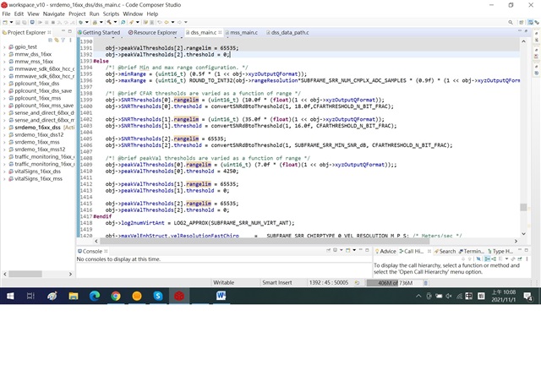Click Project Explorer horizontal scrollbar
This screenshot has width=541, height=392.
pyautogui.click(x=25, y=274)
